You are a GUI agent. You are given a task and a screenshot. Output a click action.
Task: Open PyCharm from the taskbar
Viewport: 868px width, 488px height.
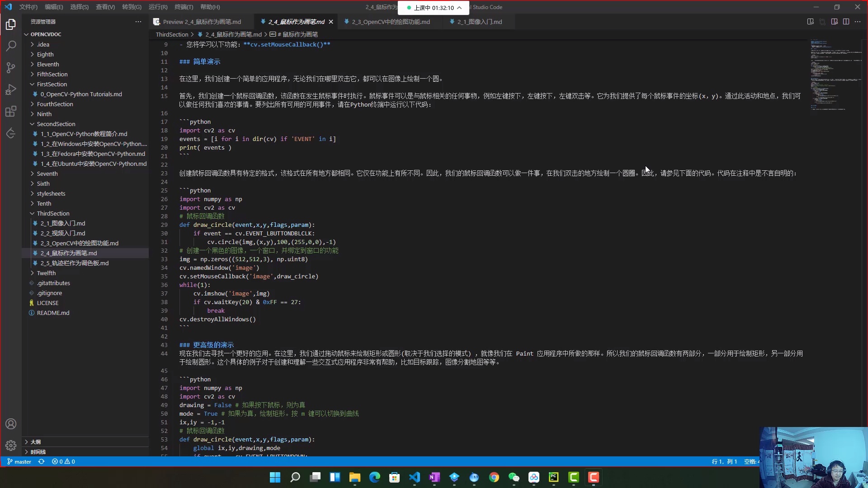[x=554, y=478]
